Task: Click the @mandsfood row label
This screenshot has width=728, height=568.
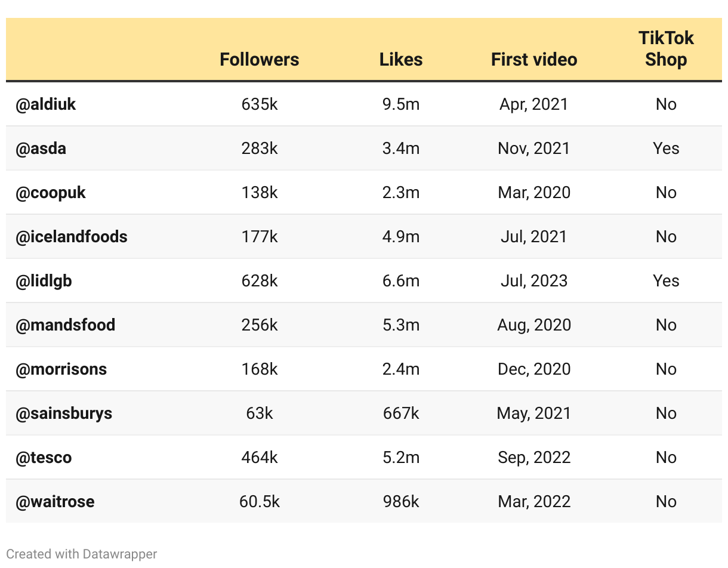Action: [66, 325]
